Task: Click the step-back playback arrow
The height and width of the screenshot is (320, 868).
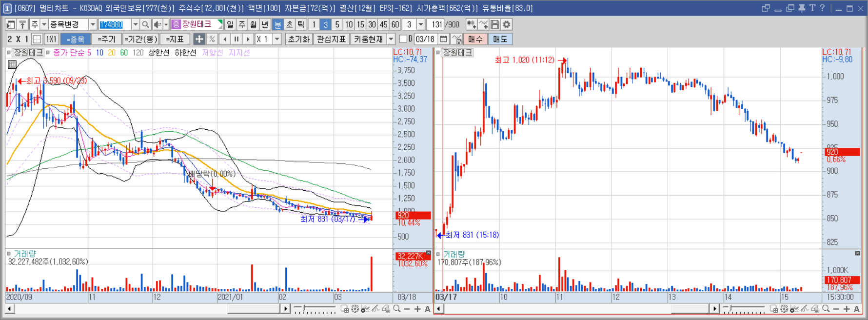Action: pyautogui.click(x=224, y=39)
